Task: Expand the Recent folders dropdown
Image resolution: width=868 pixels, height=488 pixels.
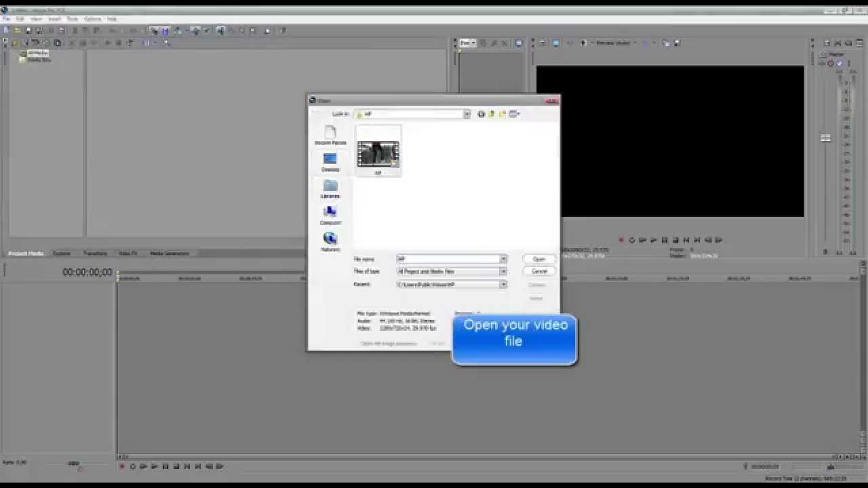Action: pos(503,285)
